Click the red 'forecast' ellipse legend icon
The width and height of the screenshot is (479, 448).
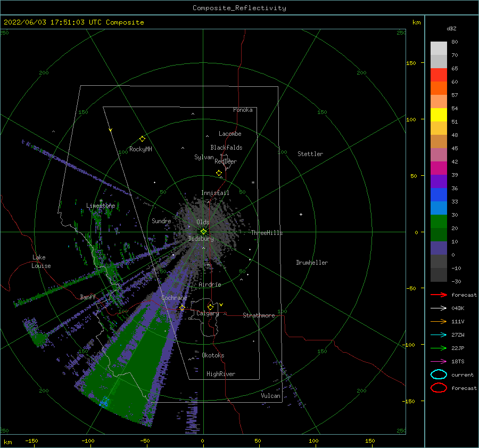point(439,388)
